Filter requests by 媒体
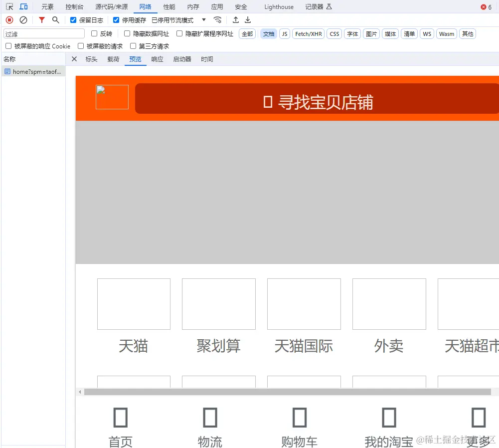 point(390,34)
